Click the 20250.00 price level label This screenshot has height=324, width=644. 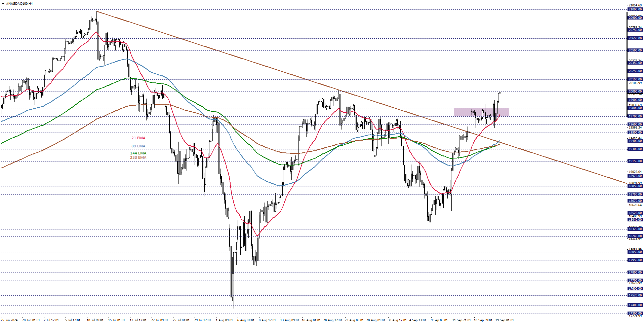tap(635, 71)
